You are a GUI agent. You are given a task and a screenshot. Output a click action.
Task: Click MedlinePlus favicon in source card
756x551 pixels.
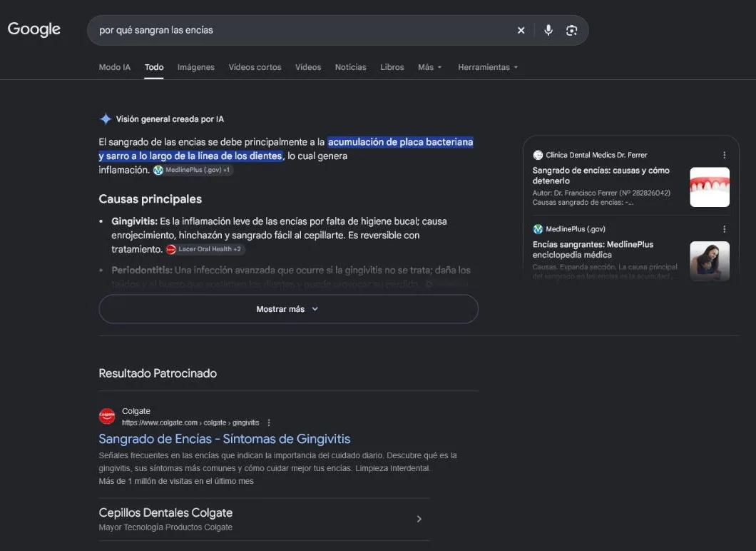coord(538,229)
